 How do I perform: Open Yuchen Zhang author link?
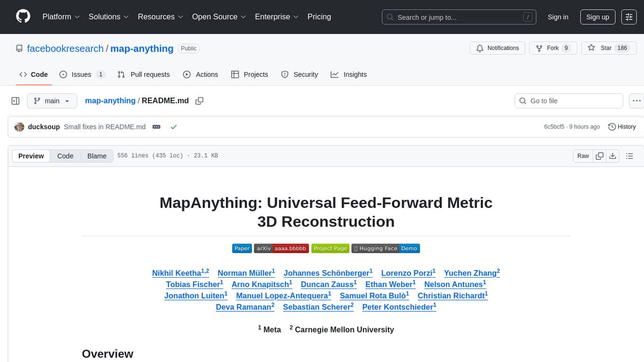point(472,273)
